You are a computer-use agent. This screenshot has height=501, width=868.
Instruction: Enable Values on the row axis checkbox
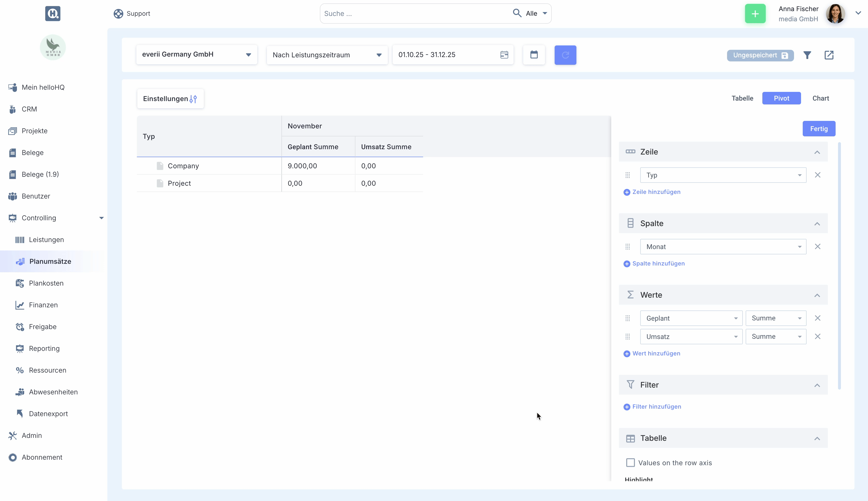pyautogui.click(x=630, y=463)
